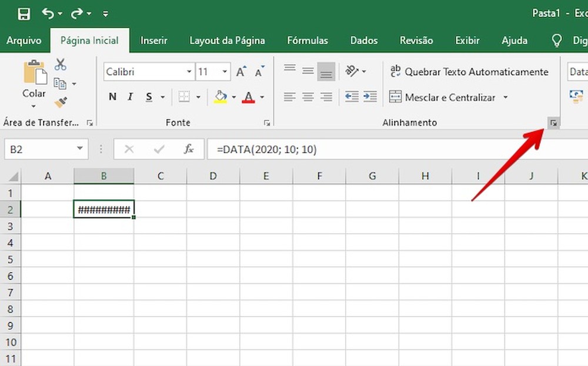588x366 pixels.
Task: Open the Inserir tab
Action: [153, 41]
